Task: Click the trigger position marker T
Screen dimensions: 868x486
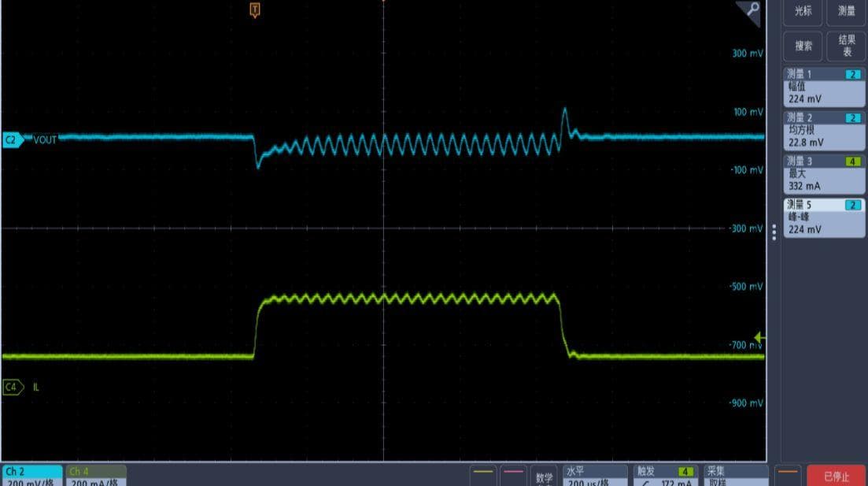Action: coord(255,10)
